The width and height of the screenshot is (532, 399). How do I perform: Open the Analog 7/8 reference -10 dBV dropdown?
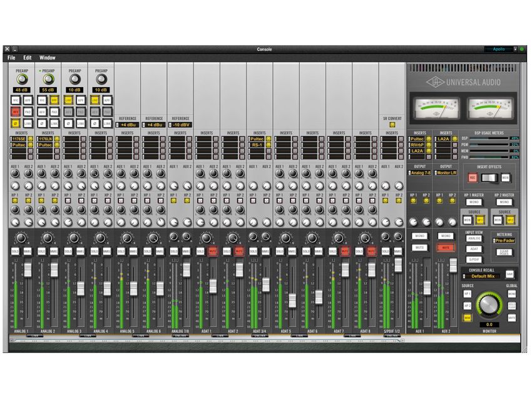pyautogui.click(x=180, y=125)
